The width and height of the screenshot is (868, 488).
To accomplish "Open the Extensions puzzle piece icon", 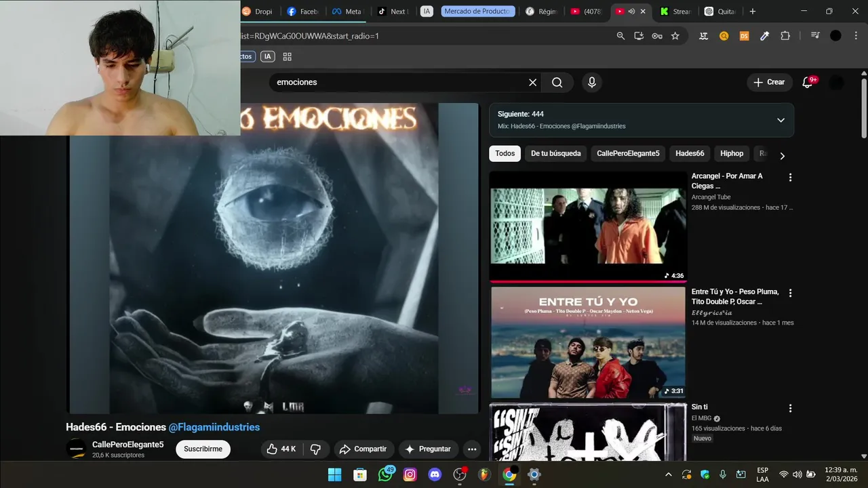I will pyautogui.click(x=785, y=36).
